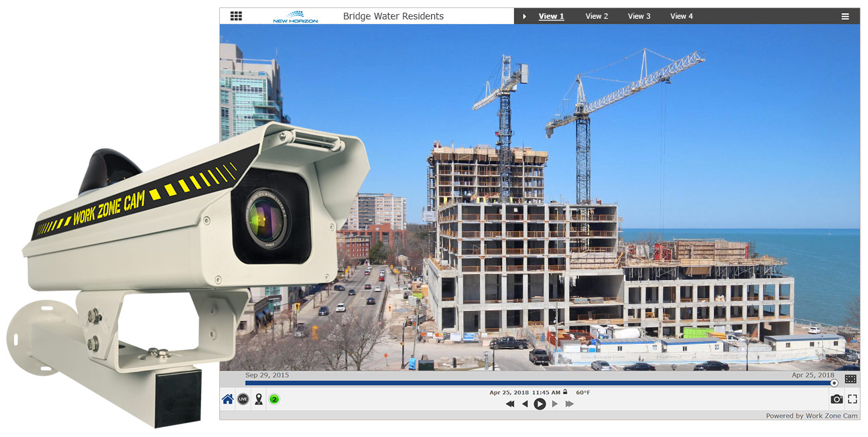Follow the Powered by Work Zone Cam link
The height and width of the screenshot is (437, 868).
click(x=812, y=416)
